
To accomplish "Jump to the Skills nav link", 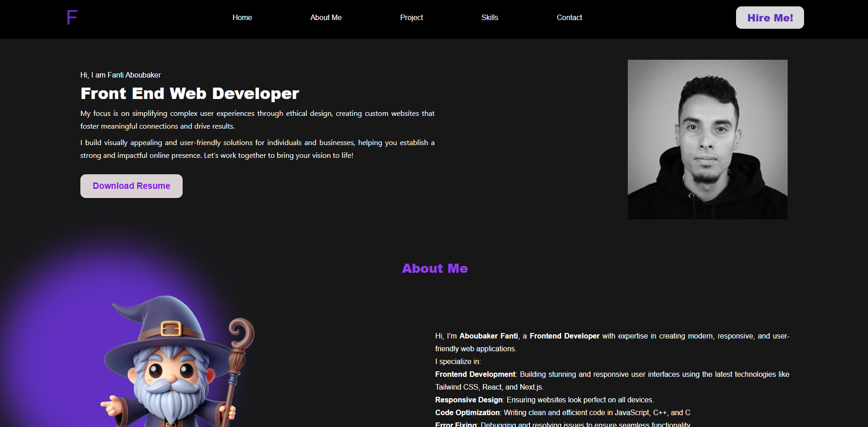I will pos(489,17).
